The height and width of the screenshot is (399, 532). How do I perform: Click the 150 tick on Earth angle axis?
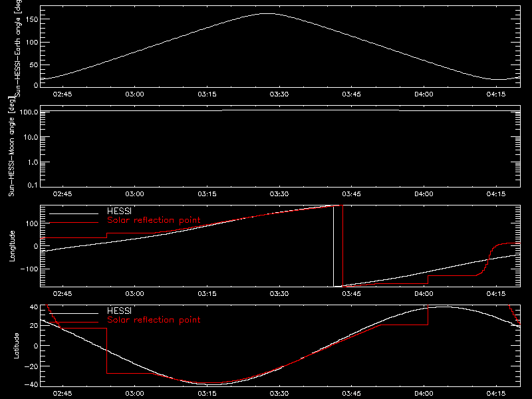(x=33, y=19)
